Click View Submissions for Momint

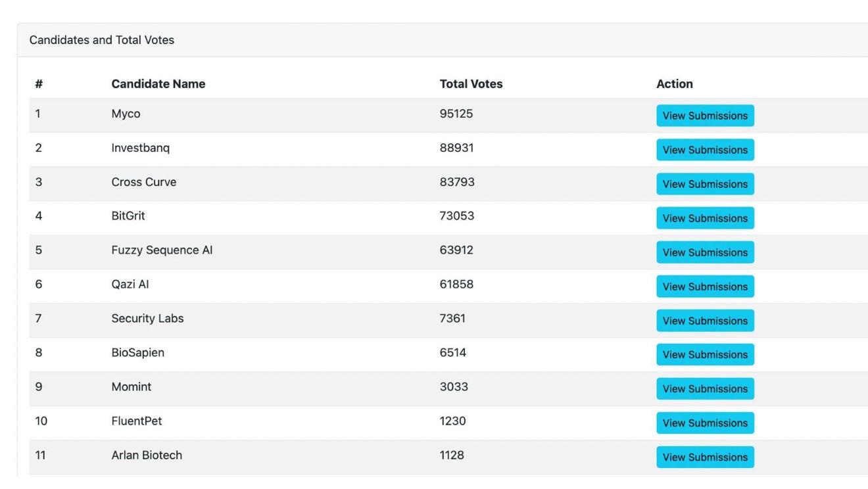[705, 389]
